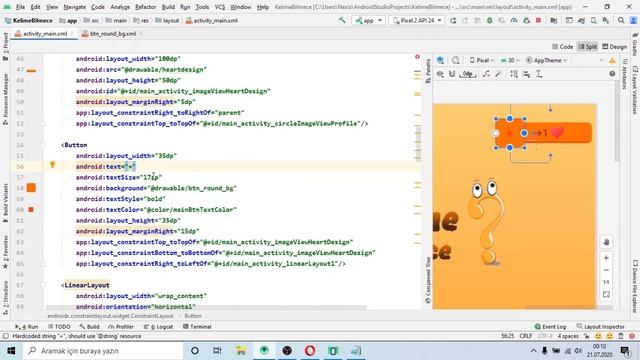Screen dimensions: 640x360
Task: Switch to the Split view mode
Action: 588,47
